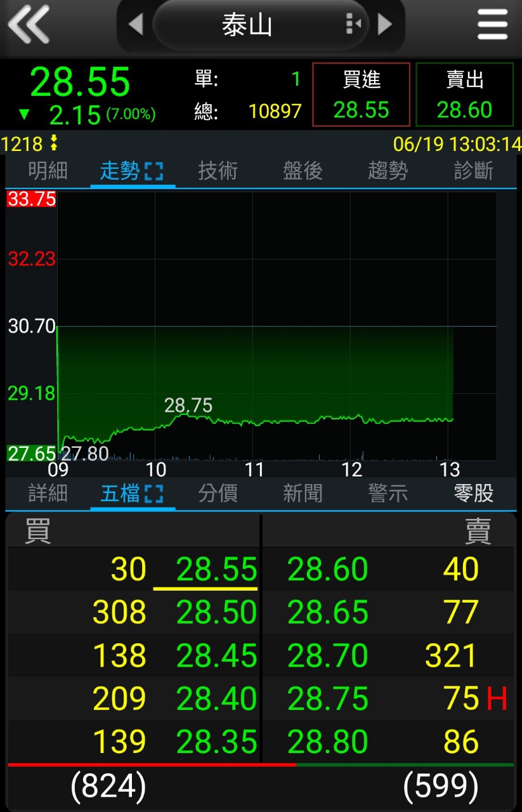Image resolution: width=522 pixels, height=812 pixels.
Task: Open the 詳細 tab
Action: pos(48,494)
